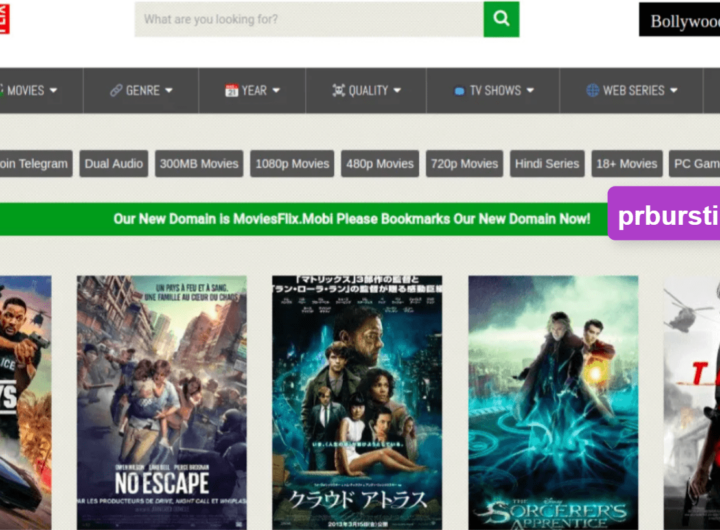Open the helicopter movie poster at right edge
The height and width of the screenshot is (530, 720).
[x=692, y=402]
